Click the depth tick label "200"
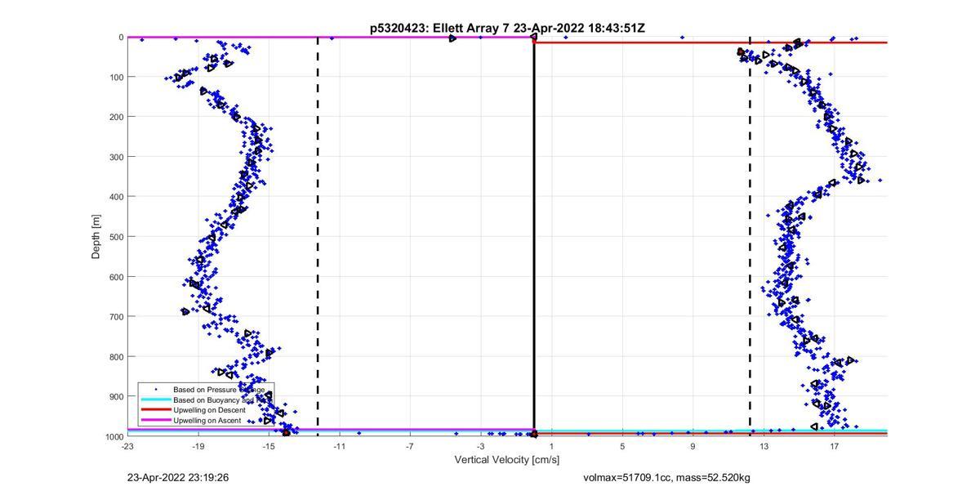This screenshot has width=980, height=491. point(116,117)
